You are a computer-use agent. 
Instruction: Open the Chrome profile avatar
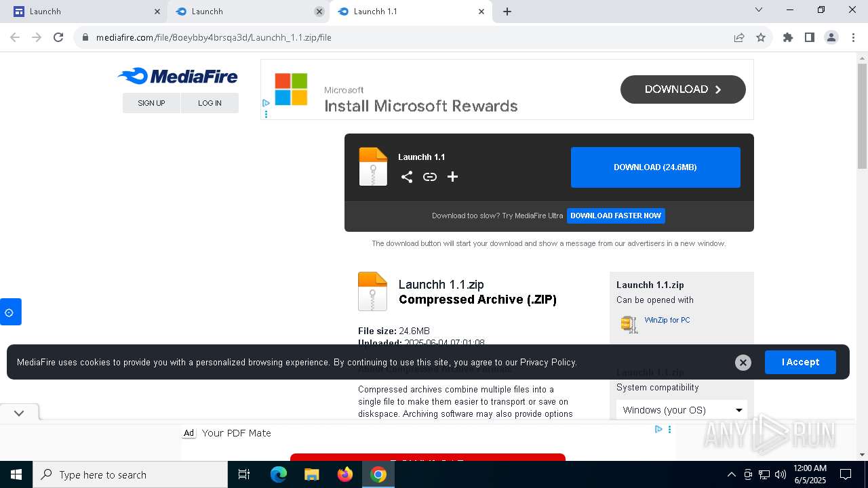831,38
